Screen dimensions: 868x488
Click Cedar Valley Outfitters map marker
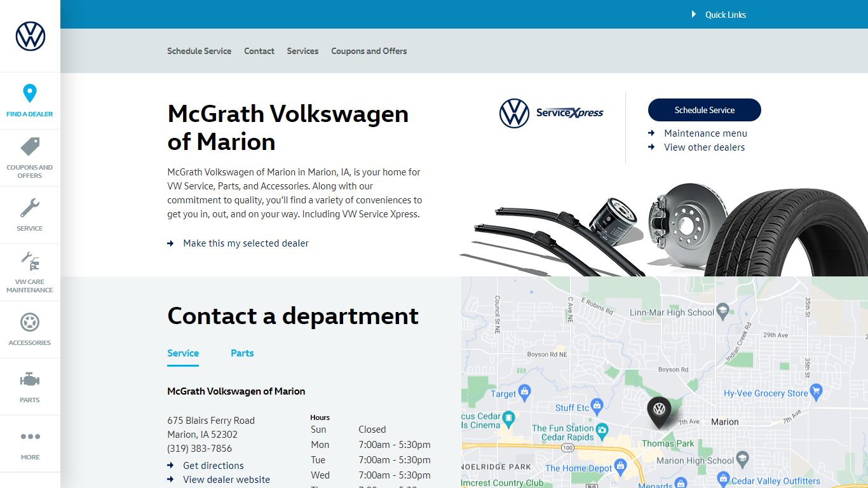(722, 478)
